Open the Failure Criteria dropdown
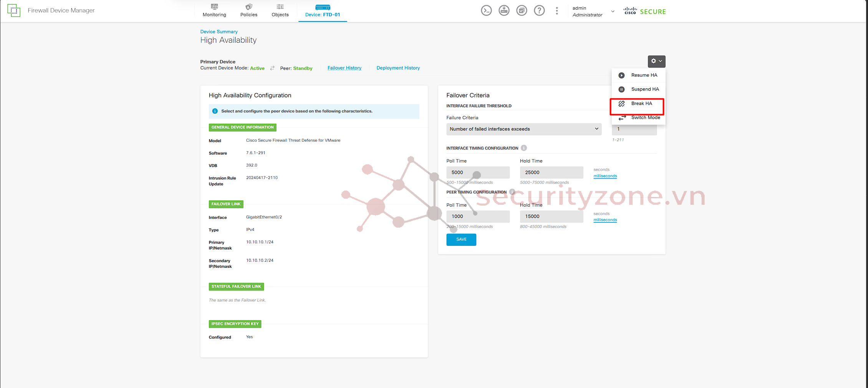 coord(523,129)
